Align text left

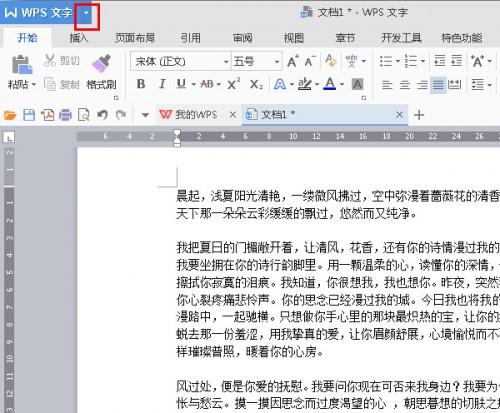(387, 85)
